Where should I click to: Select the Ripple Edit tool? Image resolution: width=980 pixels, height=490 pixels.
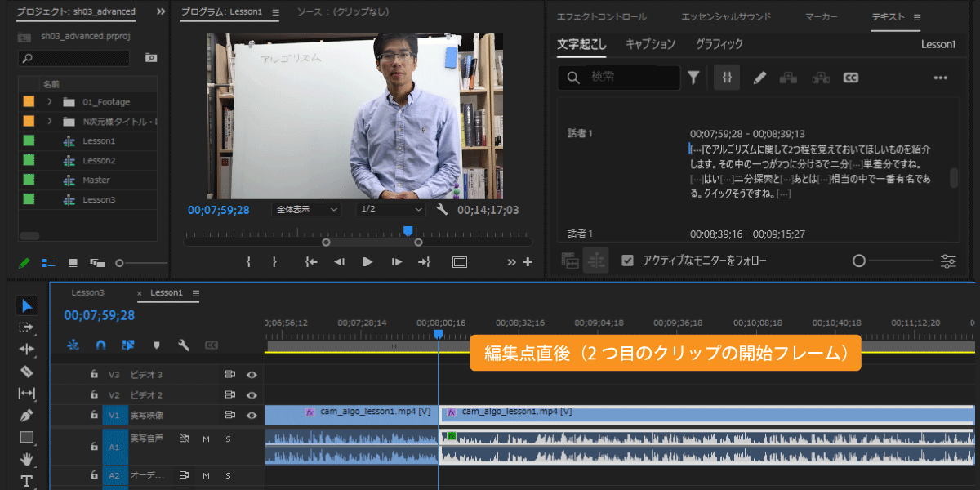(x=27, y=349)
